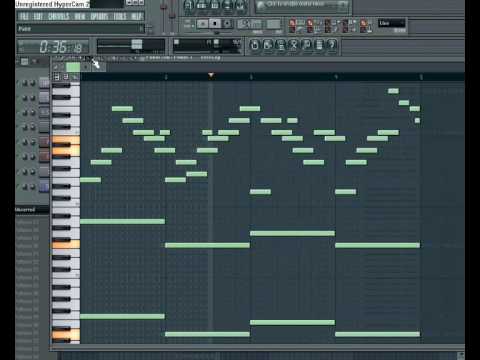The width and height of the screenshot is (480, 360).
Task: Click the orange playhead marker on timeline
Action: (211, 75)
